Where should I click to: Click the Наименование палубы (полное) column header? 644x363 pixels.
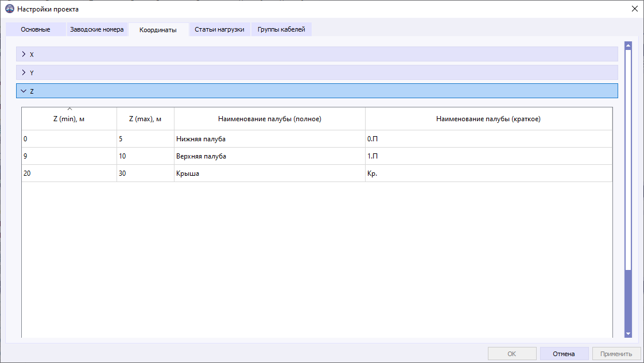coord(269,118)
